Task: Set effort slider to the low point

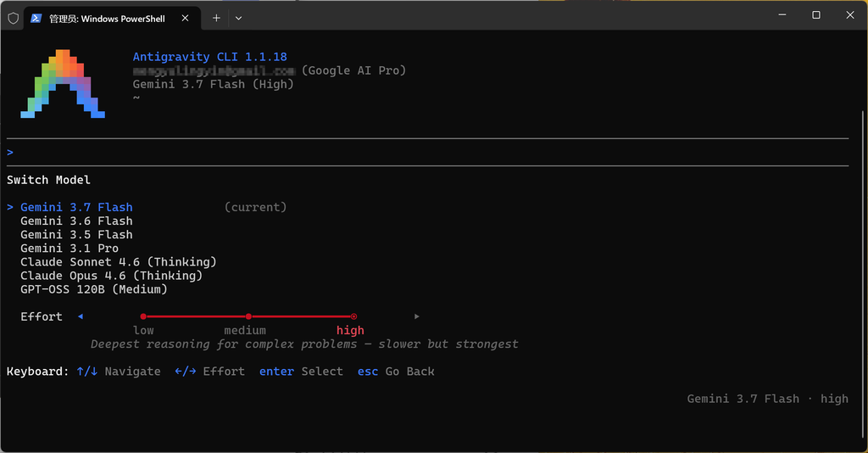Action: [143, 316]
